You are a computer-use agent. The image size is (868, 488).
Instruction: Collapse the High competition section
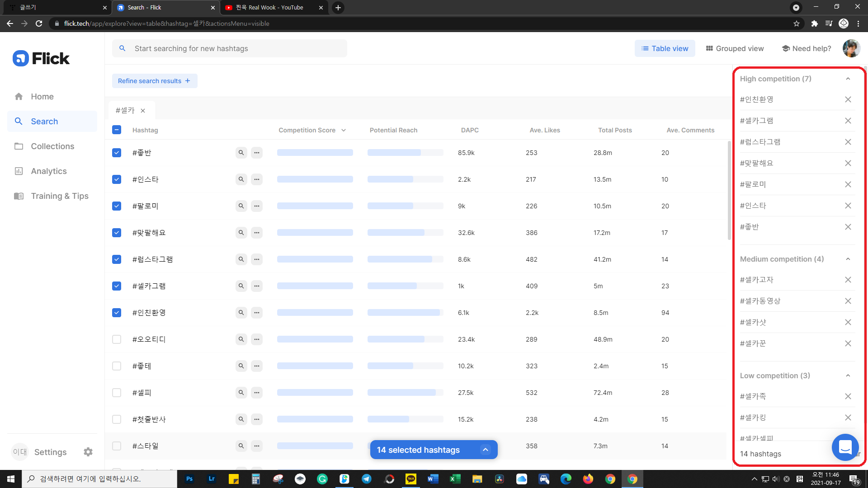848,79
